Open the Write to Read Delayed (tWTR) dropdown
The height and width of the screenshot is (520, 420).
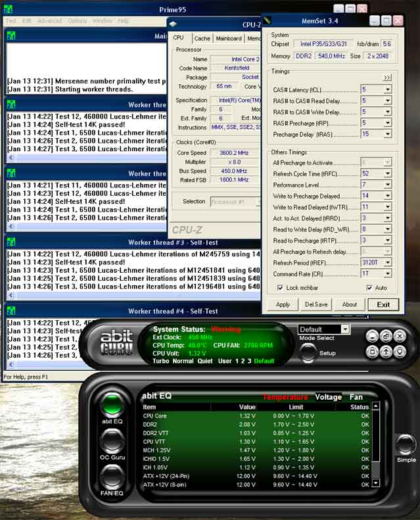387,207
